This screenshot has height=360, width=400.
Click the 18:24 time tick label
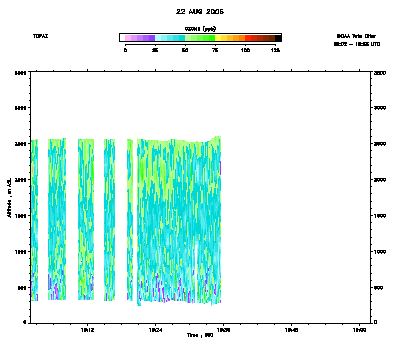156,330
